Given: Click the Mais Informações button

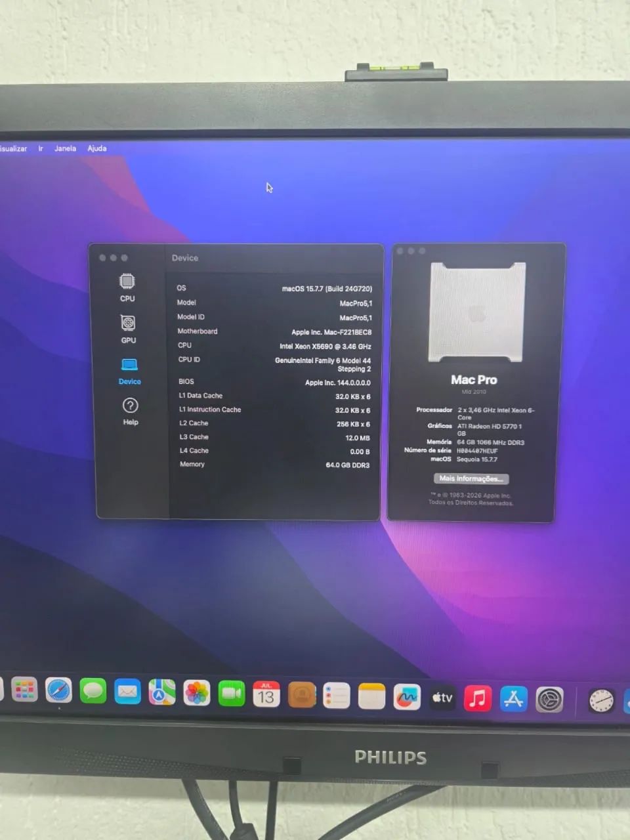Looking at the screenshot, I should 471,478.
